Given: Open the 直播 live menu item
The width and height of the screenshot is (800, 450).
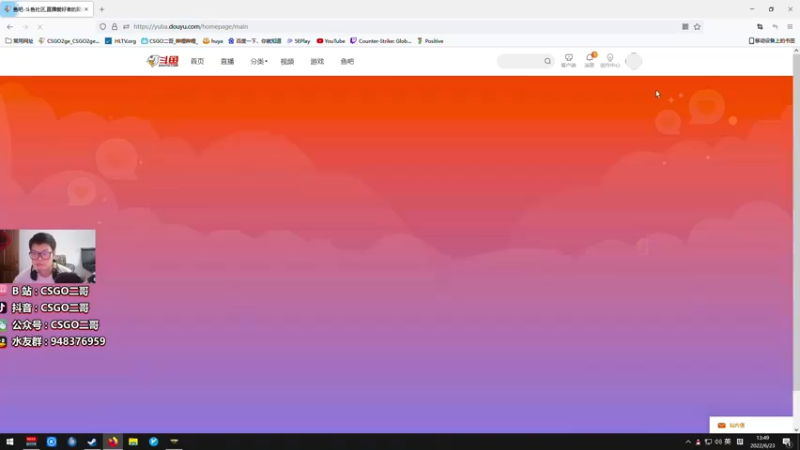Looking at the screenshot, I should coord(227,61).
